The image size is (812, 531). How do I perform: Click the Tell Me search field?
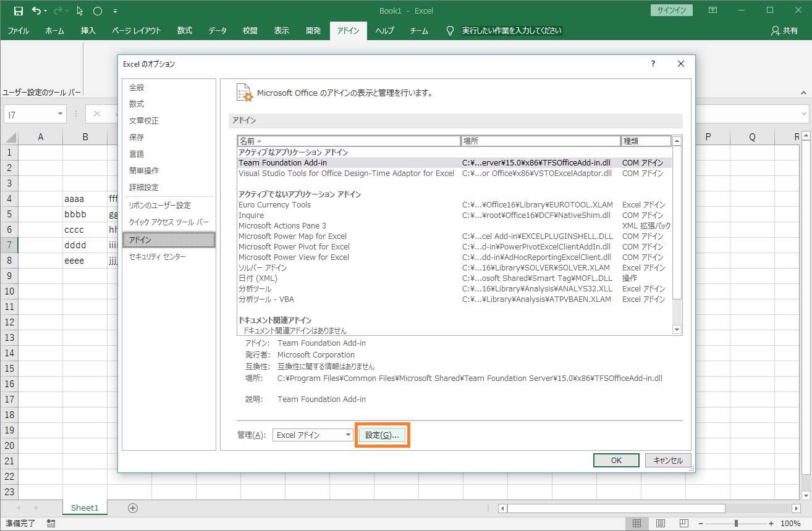[x=512, y=31]
